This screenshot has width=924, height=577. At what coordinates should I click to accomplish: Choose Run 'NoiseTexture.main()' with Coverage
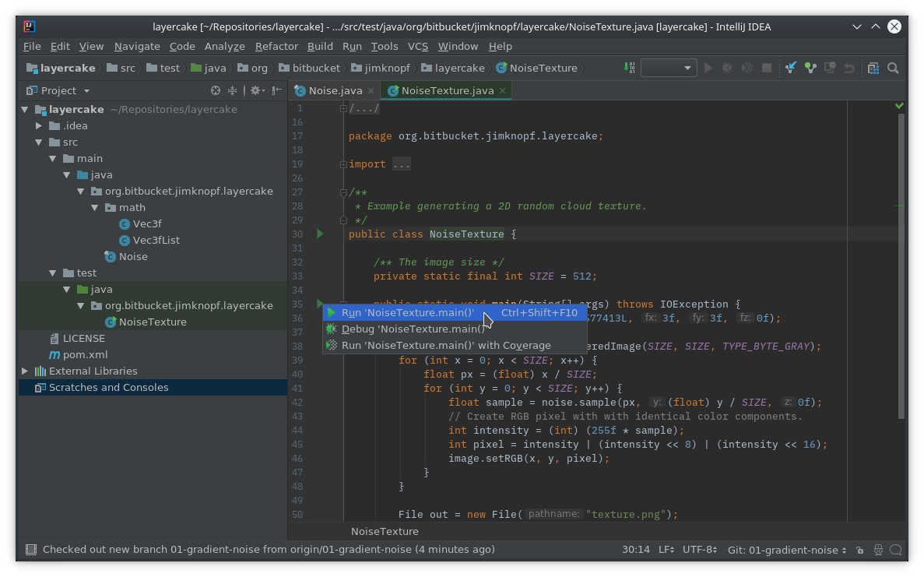(x=455, y=346)
